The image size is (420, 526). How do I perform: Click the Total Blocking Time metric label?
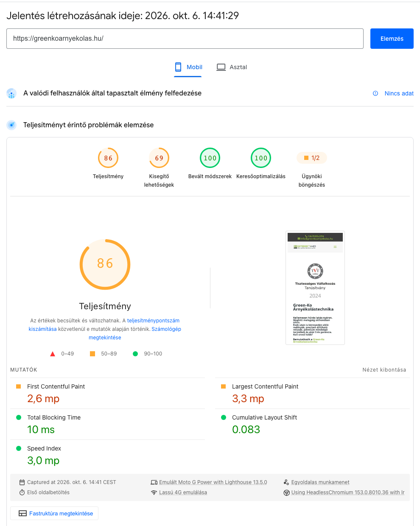[x=54, y=417]
